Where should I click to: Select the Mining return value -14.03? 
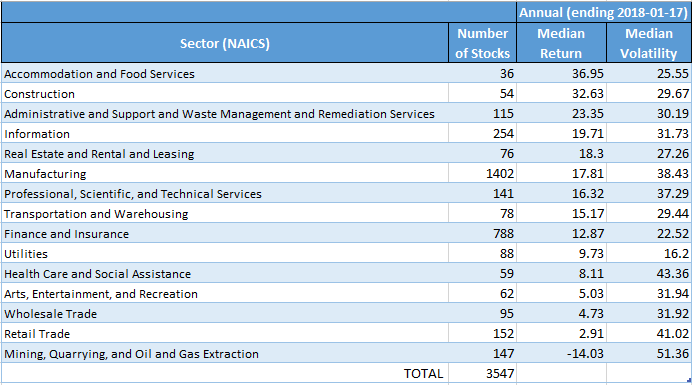point(561,354)
